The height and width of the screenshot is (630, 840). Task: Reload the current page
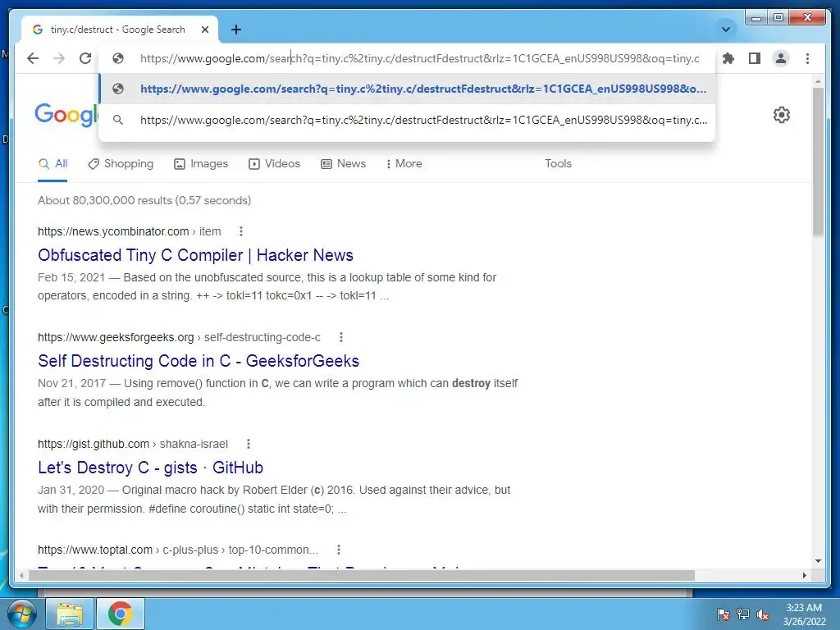pos(85,58)
